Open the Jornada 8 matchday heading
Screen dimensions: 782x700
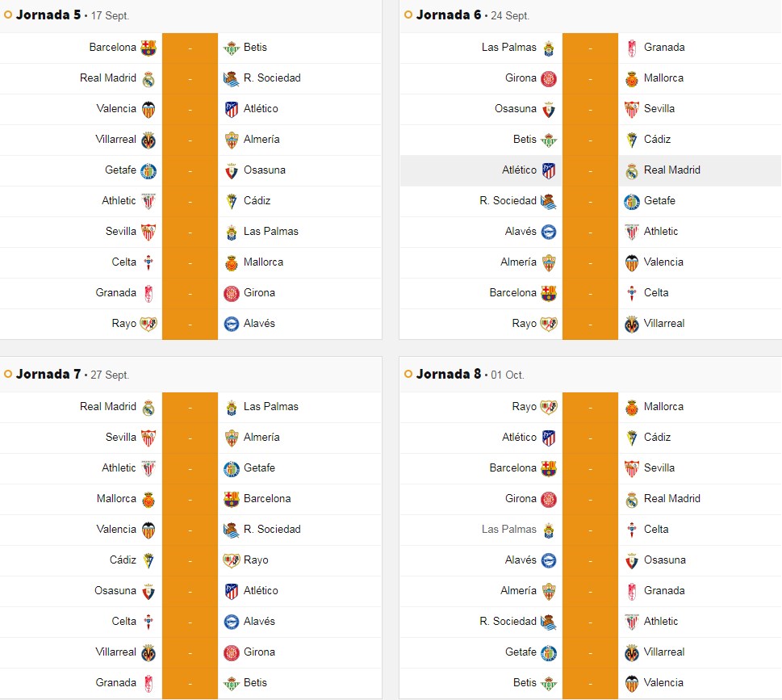[449, 374]
